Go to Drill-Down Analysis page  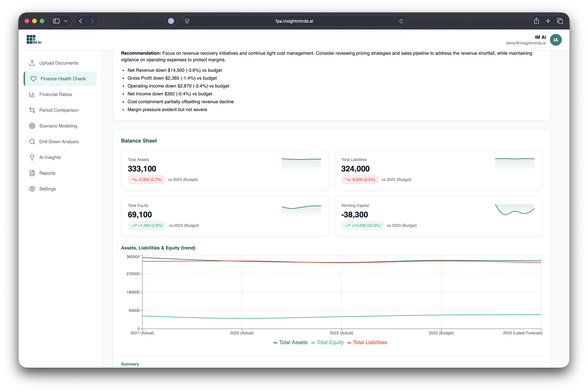pos(59,142)
